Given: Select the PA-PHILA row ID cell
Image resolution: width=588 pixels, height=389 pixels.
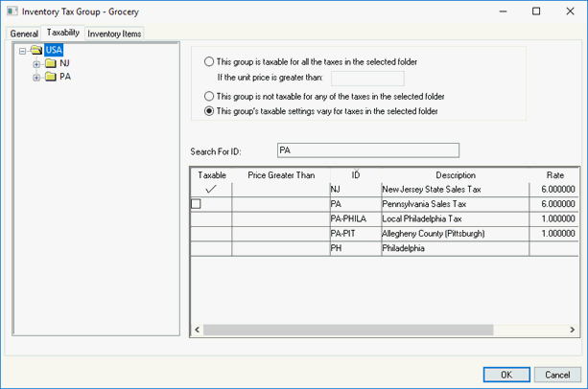Looking at the screenshot, I should pyautogui.click(x=353, y=218).
